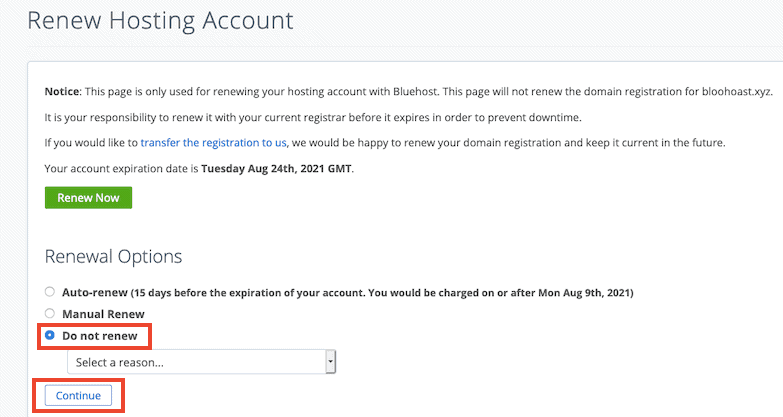Click the "Renew Hosting Account" page heading
Viewport: 783px width, 417px height.
(x=160, y=20)
